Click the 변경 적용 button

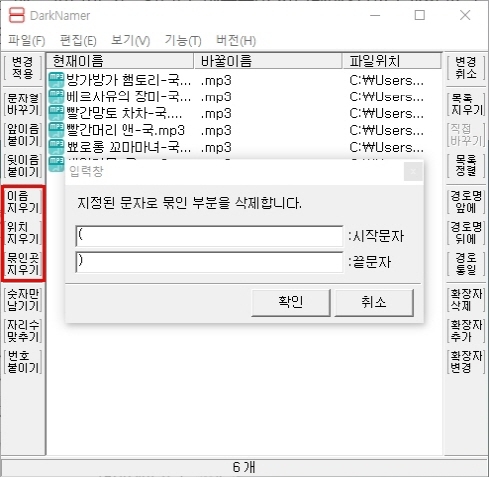tap(23, 68)
